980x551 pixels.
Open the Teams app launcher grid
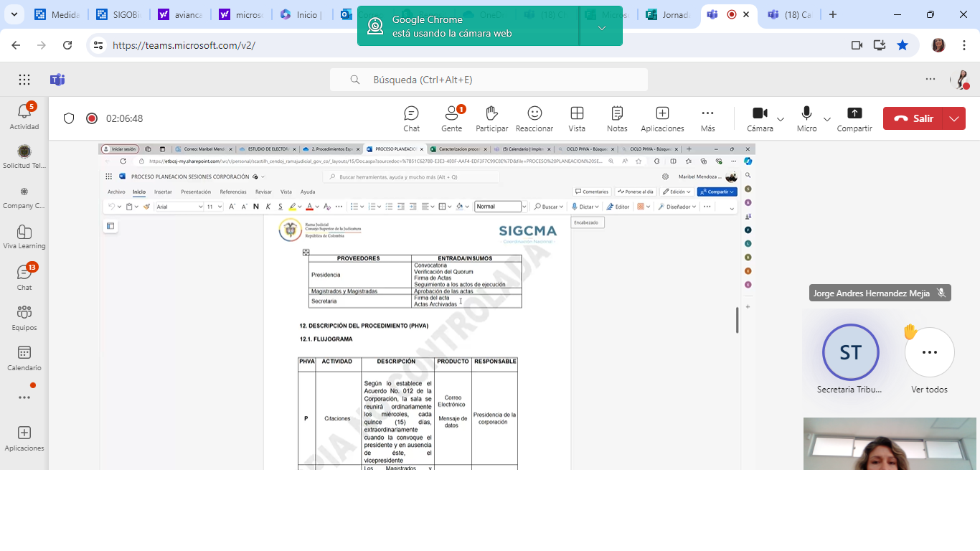click(x=24, y=80)
